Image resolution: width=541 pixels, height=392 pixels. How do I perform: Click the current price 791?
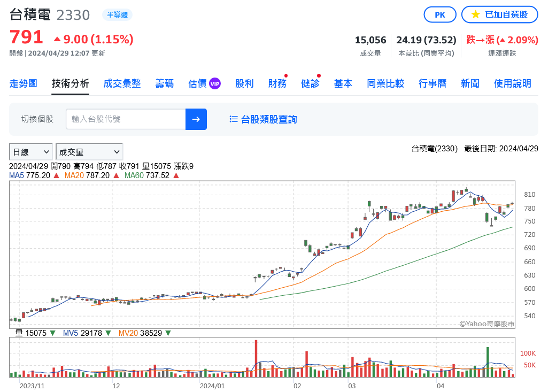click(x=26, y=37)
